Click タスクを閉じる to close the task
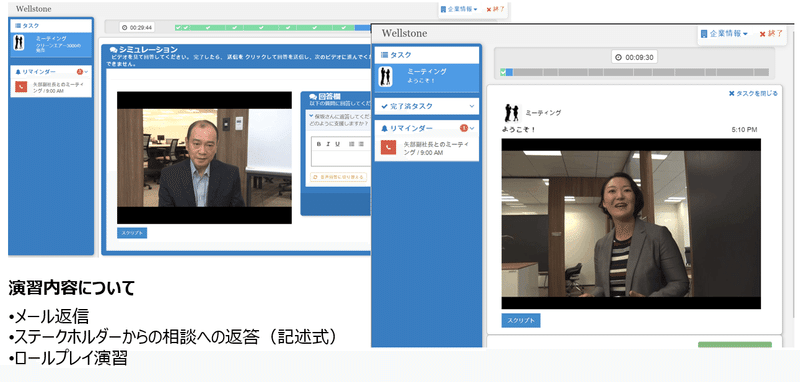The image size is (800, 382). (x=753, y=93)
